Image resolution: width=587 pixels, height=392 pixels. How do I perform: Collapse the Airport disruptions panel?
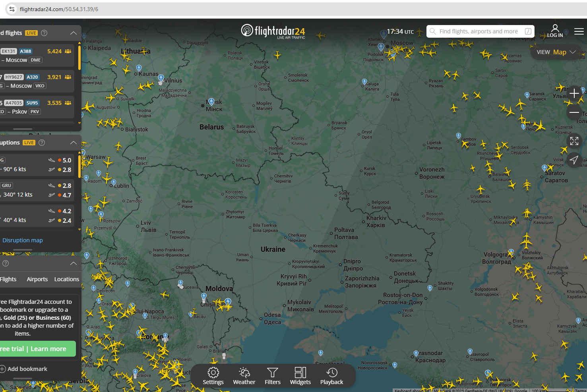tap(74, 143)
